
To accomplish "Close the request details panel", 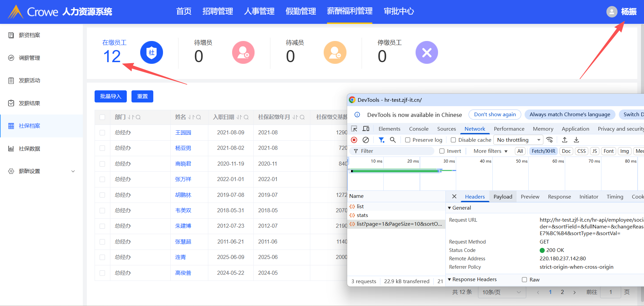I will pyautogui.click(x=454, y=196).
